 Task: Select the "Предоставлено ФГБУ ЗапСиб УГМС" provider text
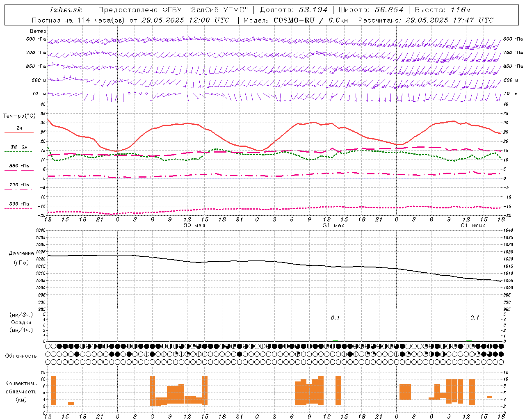[x=173, y=10]
